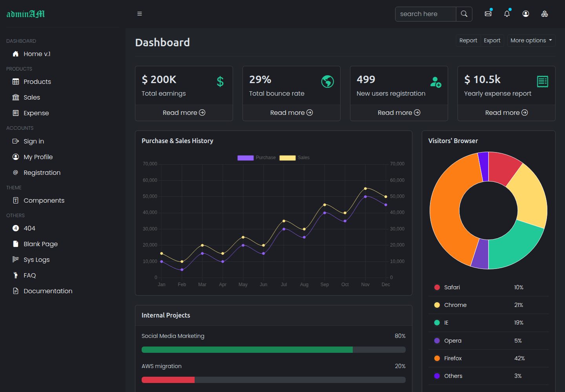Expand the More options dropdown

tap(531, 40)
